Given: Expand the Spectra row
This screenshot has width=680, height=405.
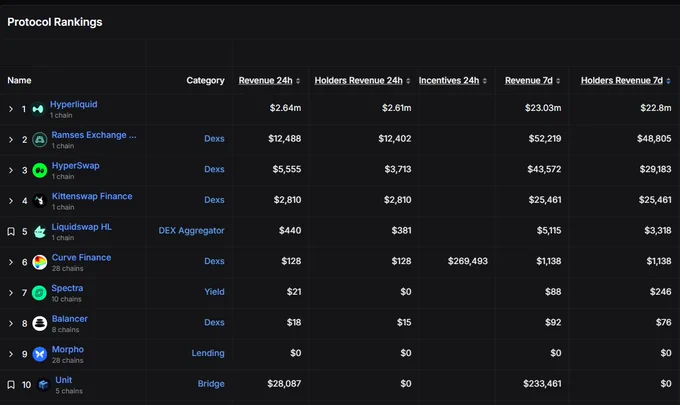Looking at the screenshot, I should coord(11,293).
